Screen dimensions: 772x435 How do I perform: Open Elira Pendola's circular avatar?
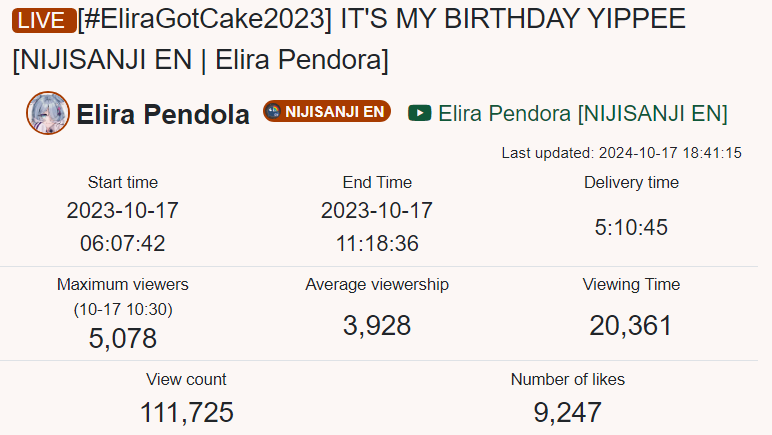[x=48, y=113]
